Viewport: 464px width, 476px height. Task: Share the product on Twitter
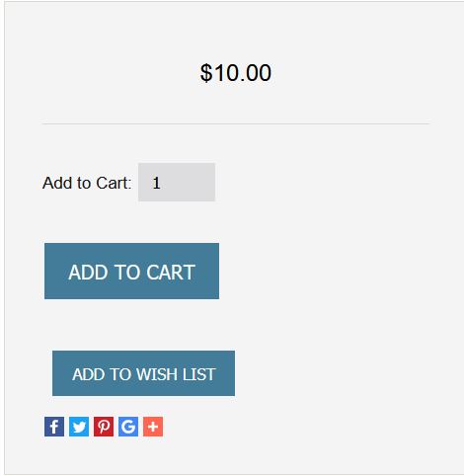tap(79, 427)
